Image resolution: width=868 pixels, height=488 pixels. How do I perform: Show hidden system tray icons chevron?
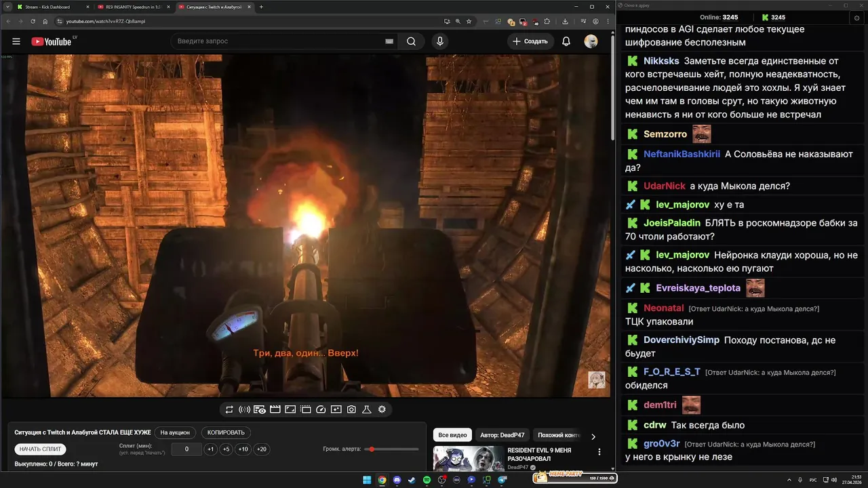(789, 480)
